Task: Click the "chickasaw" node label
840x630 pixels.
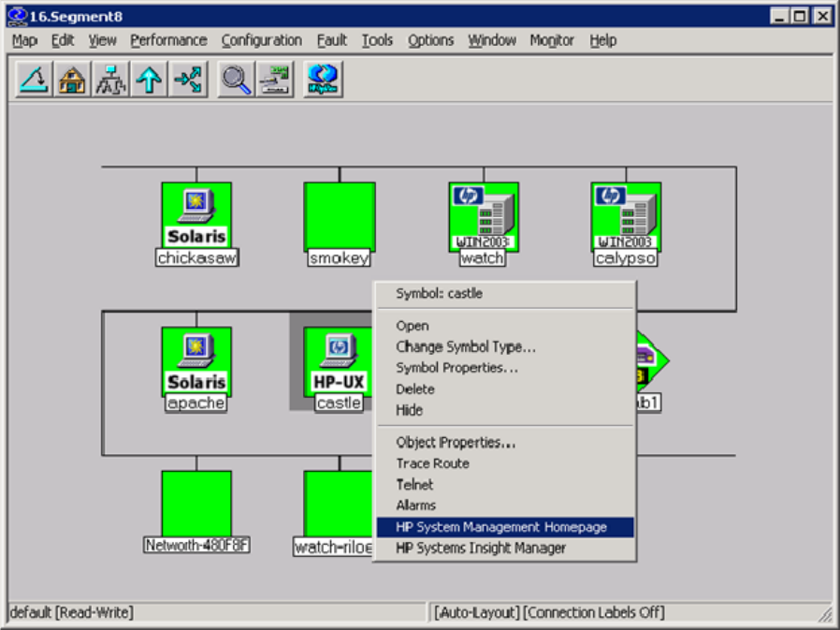Action: (x=196, y=258)
